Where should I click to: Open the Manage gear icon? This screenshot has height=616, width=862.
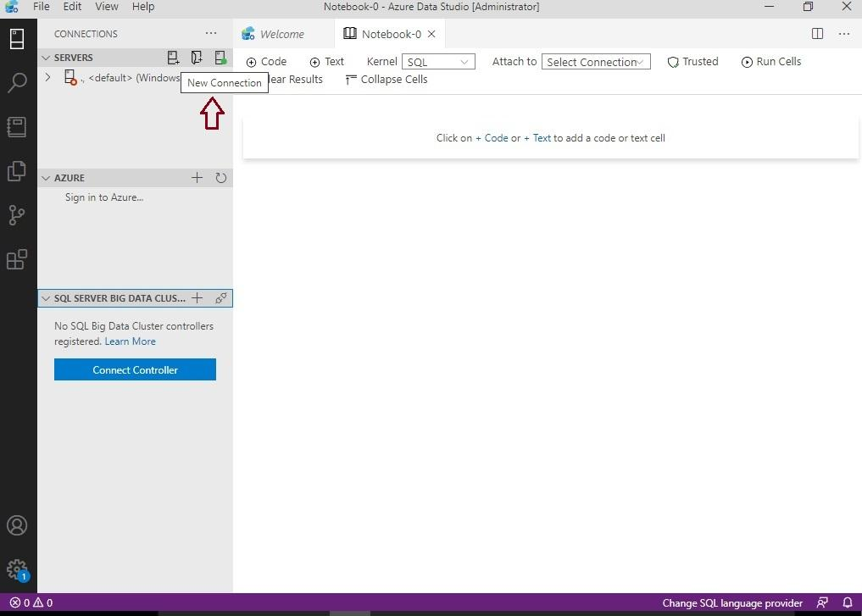point(18,570)
